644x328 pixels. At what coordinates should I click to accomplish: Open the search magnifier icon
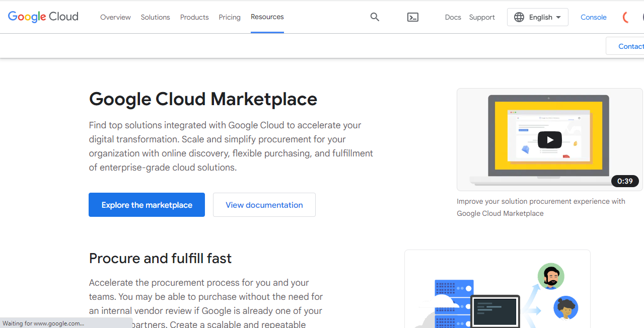coord(375,17)
